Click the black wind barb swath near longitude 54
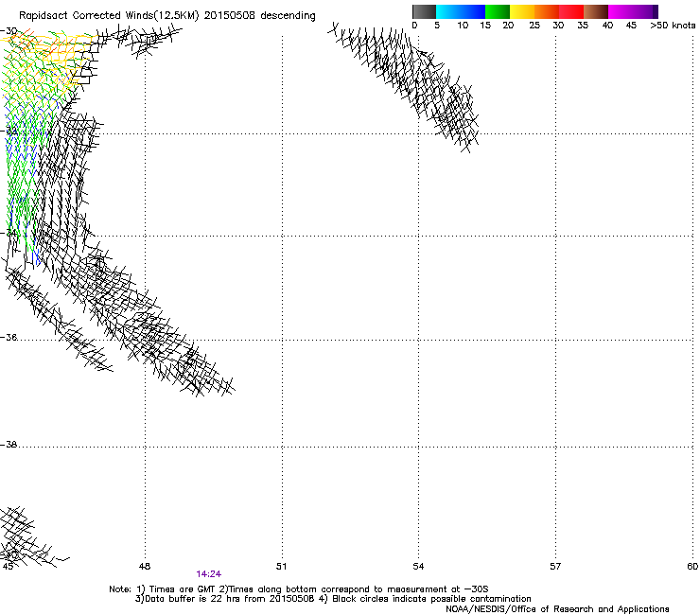The width and height of the screenshot is (700, 615). pos(404,87)
